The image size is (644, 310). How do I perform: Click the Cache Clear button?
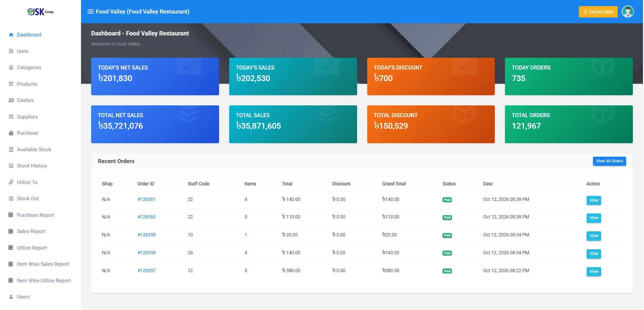click(x=598, y=12)
